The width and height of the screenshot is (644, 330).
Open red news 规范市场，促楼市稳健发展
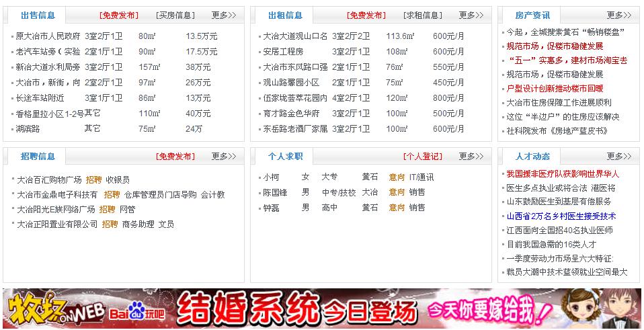tap(555, 46)
